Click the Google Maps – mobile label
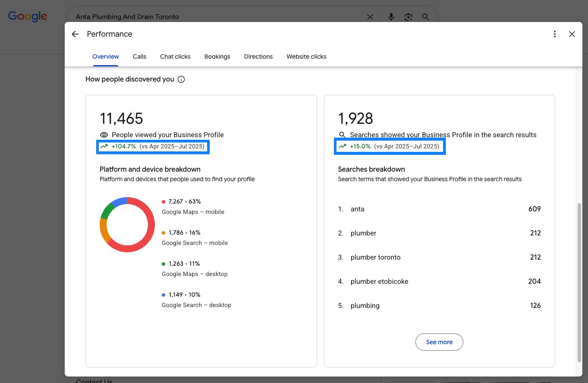The image size is (588, 383). point(193,212)
